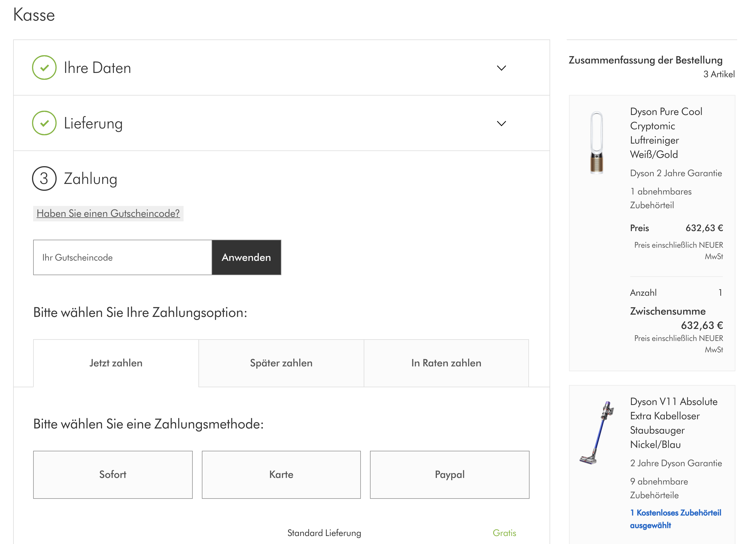756x544 pixels.
Task: Choose Sofort as payment method
Action: [x=113, y=475]
